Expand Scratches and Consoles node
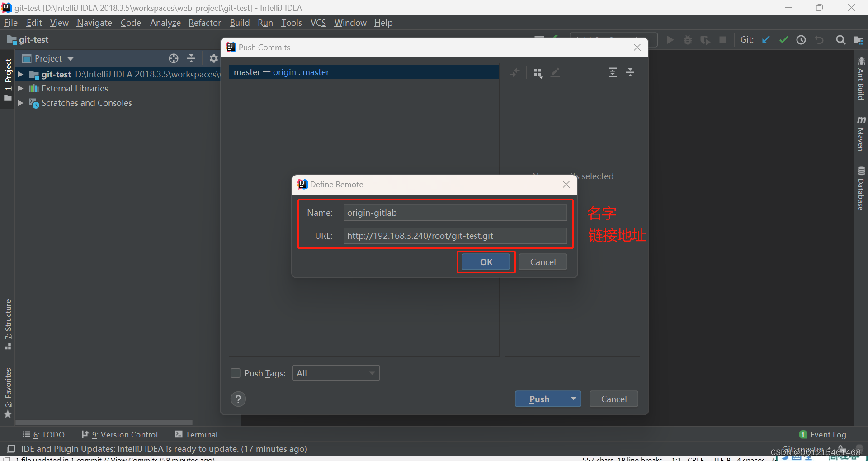 pos(20,103)
